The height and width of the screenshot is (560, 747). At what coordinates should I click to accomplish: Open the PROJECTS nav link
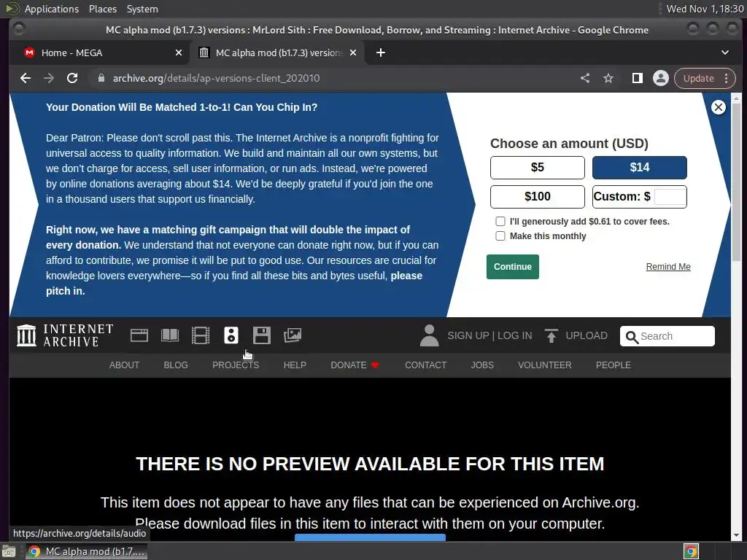point(236,365)
